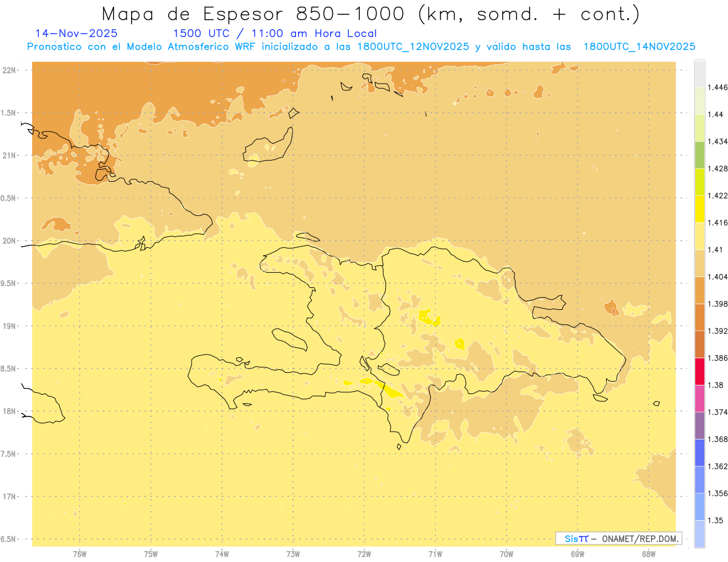Image resolution: width=728 pixels, height=562 pixels.
Task: Click the legend value 1.44
Action: click(715, 115)
